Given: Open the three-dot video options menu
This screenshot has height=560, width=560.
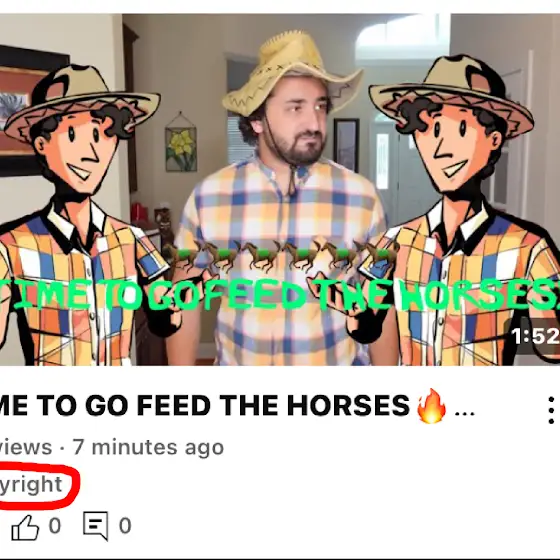Looking at the screenshot, I should tap(551, 410).
